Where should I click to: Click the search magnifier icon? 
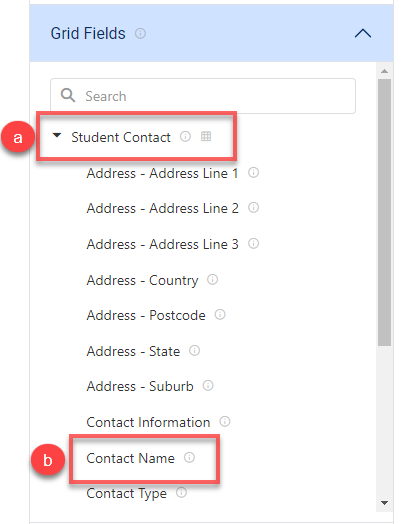pyautogui.click(x=68, y=96)
